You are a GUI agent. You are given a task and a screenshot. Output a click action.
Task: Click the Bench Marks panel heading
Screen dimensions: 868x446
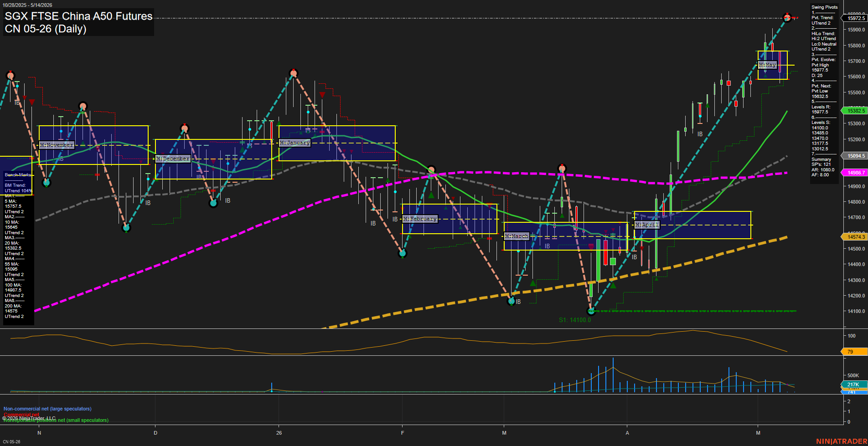18,175
